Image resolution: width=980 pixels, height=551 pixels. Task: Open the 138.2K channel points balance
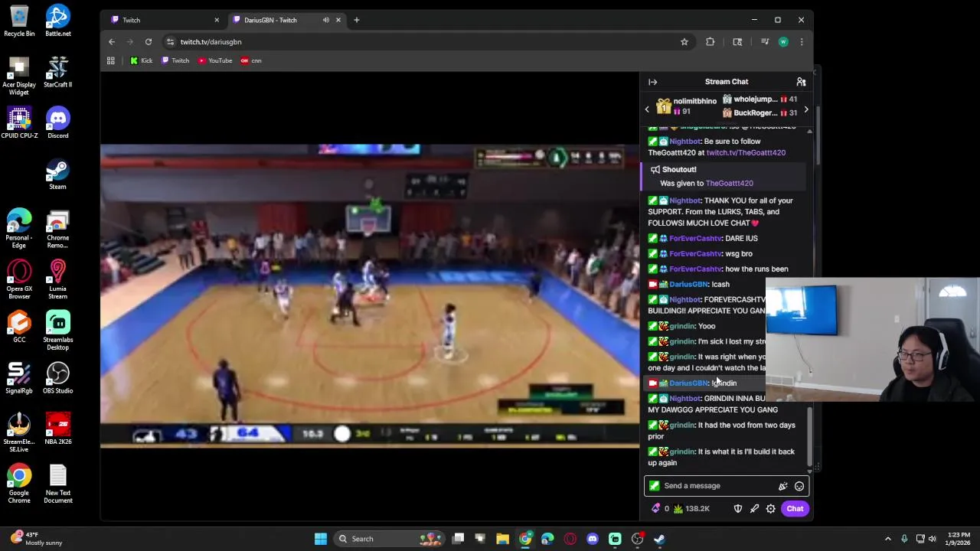point(692,509)
